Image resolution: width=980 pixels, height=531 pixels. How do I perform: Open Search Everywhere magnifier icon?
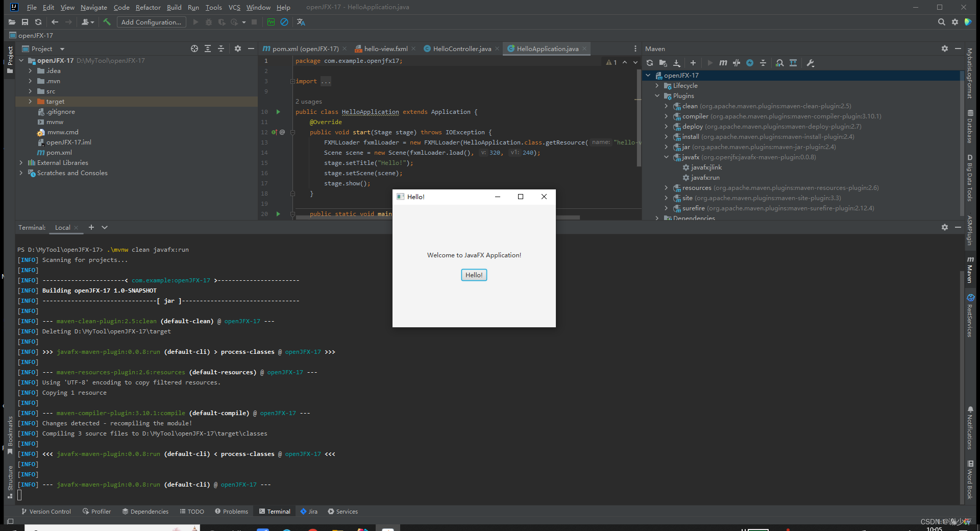pyautogui.click(x=941, y=22)
